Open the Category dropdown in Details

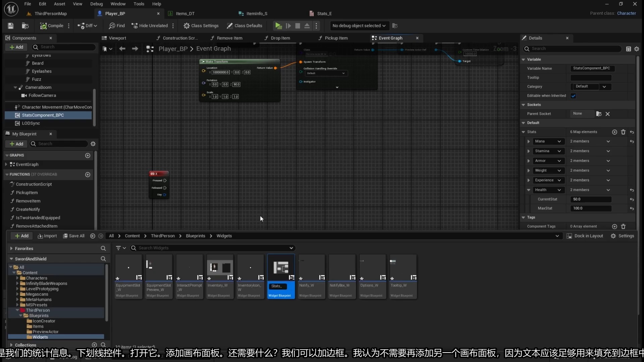tap(605, 86)
